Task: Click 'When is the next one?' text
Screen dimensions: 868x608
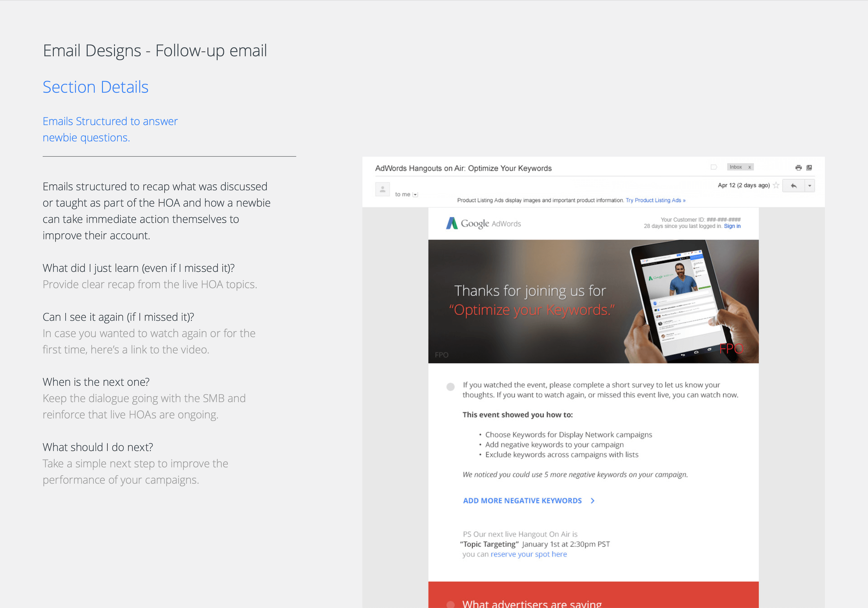Action: pos(96,382)
